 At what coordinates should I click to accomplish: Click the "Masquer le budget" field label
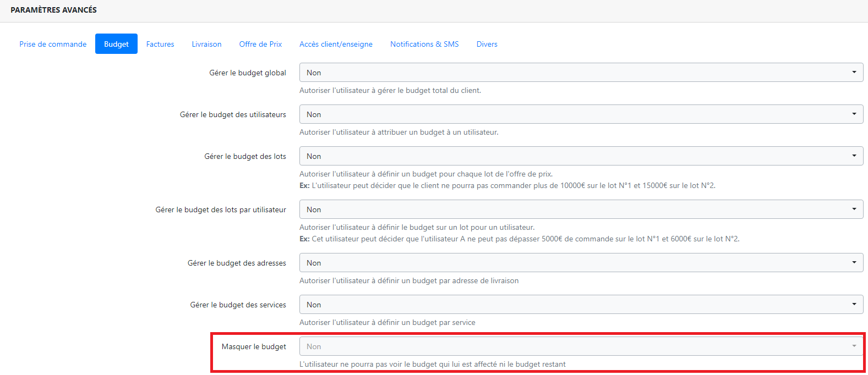[x=254, y=346]
